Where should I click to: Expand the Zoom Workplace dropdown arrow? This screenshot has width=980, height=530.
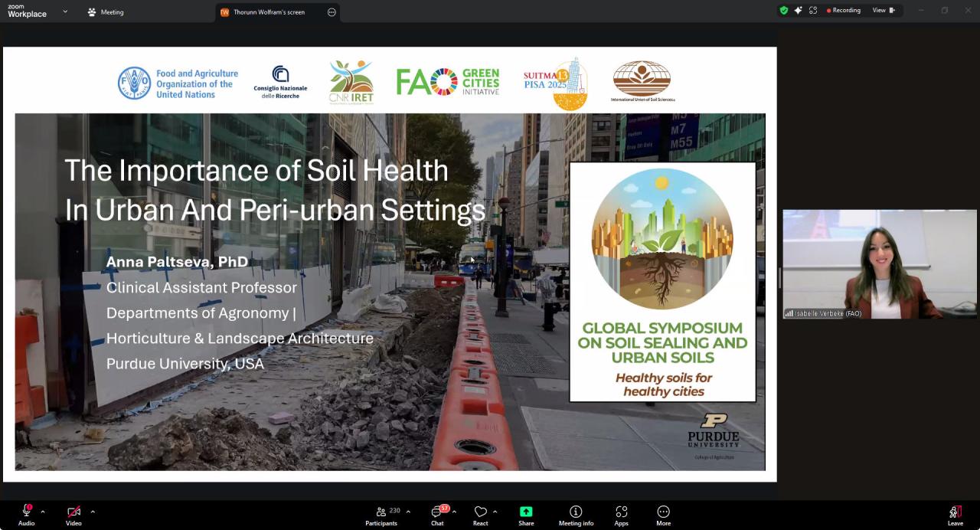(65, 11)
